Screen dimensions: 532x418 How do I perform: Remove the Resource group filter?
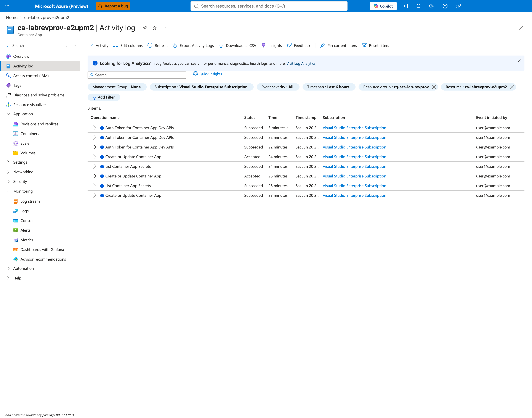pyautogui.click(x=434, y=87)
